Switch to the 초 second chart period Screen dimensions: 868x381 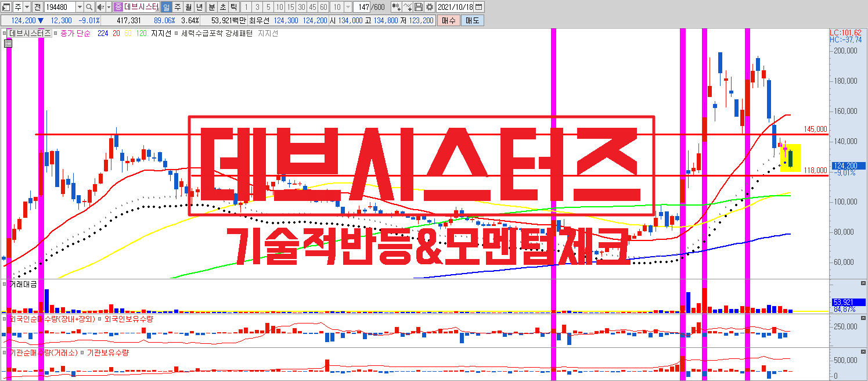[223, 7]
